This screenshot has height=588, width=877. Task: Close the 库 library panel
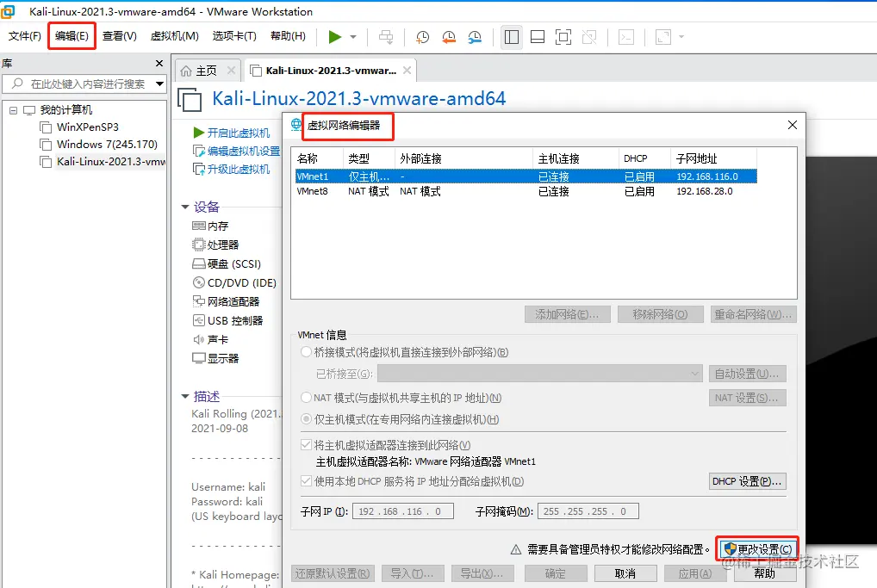coord(159,64)
